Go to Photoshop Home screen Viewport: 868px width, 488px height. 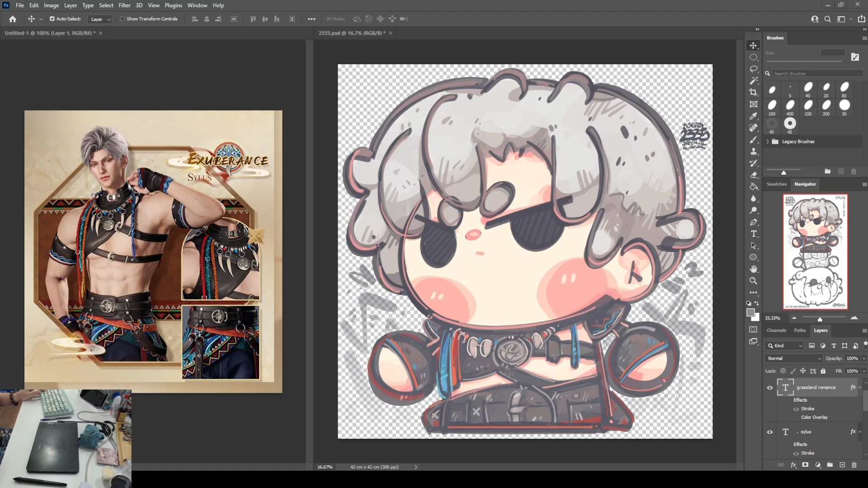(x=13, y=19)
